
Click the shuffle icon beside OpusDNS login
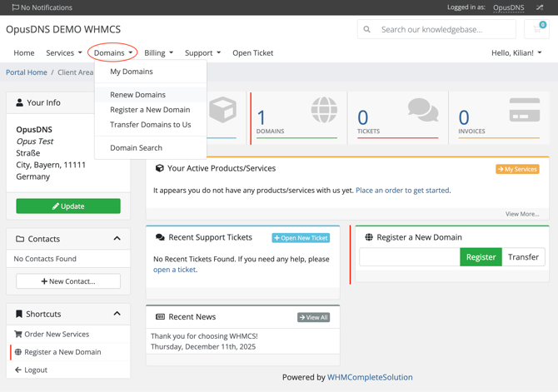[540, 7]
